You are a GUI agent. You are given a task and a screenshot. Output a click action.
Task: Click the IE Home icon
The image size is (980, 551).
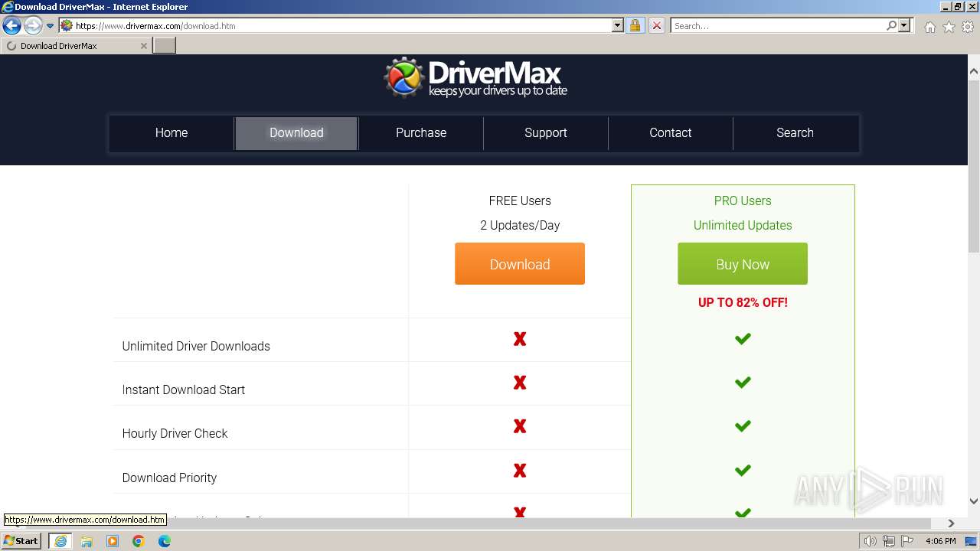929,27
